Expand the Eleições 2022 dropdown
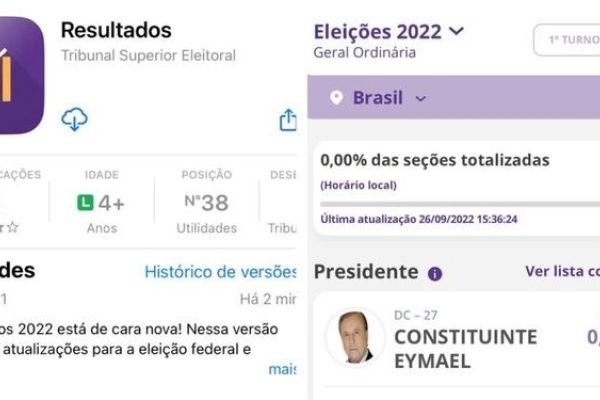Screen dimensions: 600x400 456,31
